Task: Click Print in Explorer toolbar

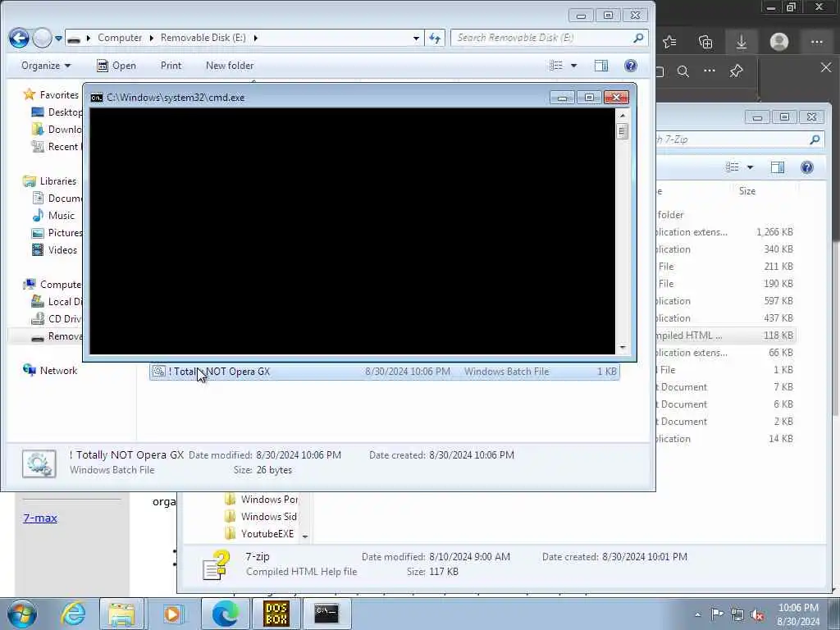Action: point(171,66)
